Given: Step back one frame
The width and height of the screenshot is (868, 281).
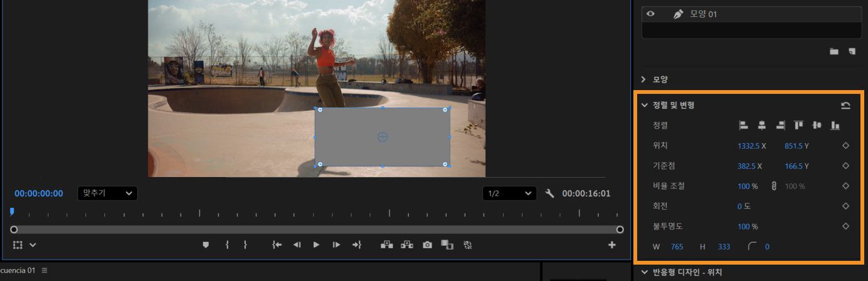Looking at the screenshot, I should pyautogui.click(x=297, y=244).
